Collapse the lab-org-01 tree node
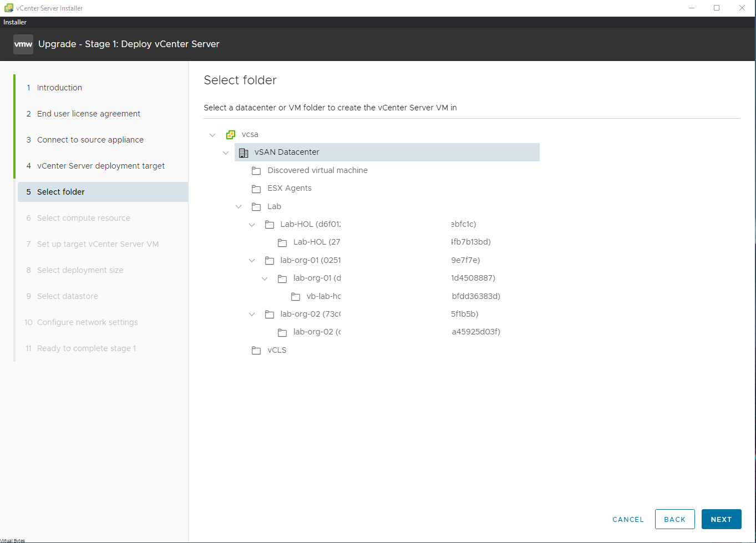Viewport: 756px width, 543px height. coord(252,260)
